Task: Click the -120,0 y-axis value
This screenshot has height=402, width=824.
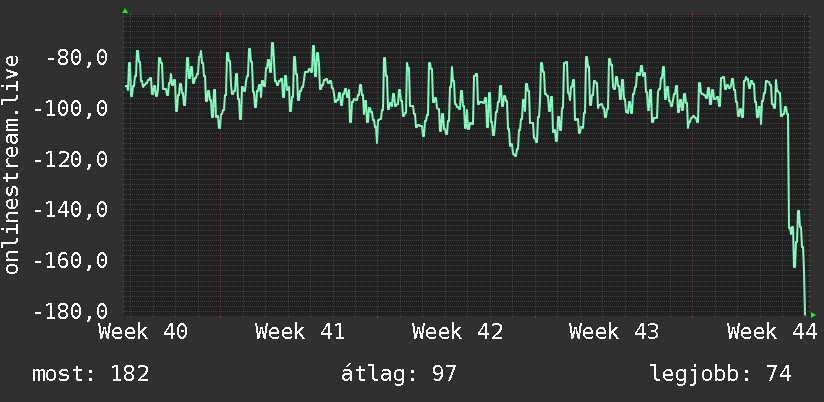Action: [70, 160]
